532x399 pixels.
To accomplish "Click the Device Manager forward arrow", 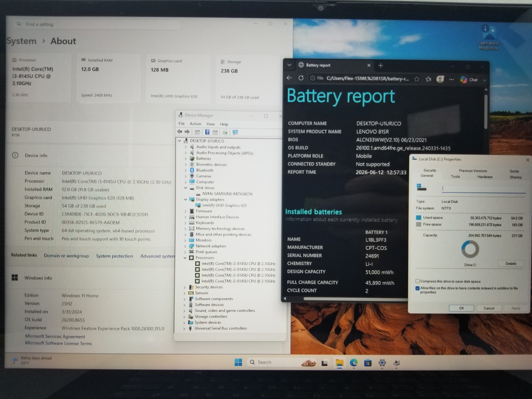I will pyautogui.click(x=187, y=132).
